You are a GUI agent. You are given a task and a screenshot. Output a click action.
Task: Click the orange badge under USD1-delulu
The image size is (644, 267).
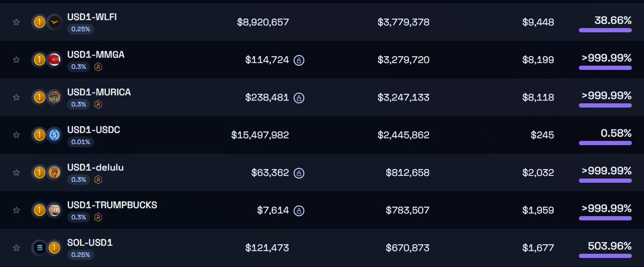(x=98, y=180)
